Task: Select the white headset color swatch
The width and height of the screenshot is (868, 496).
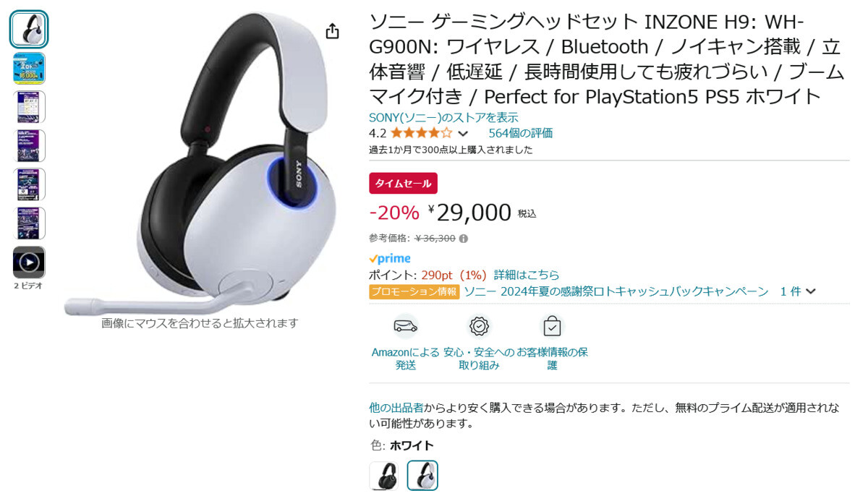Action: [x=422, y=476]
